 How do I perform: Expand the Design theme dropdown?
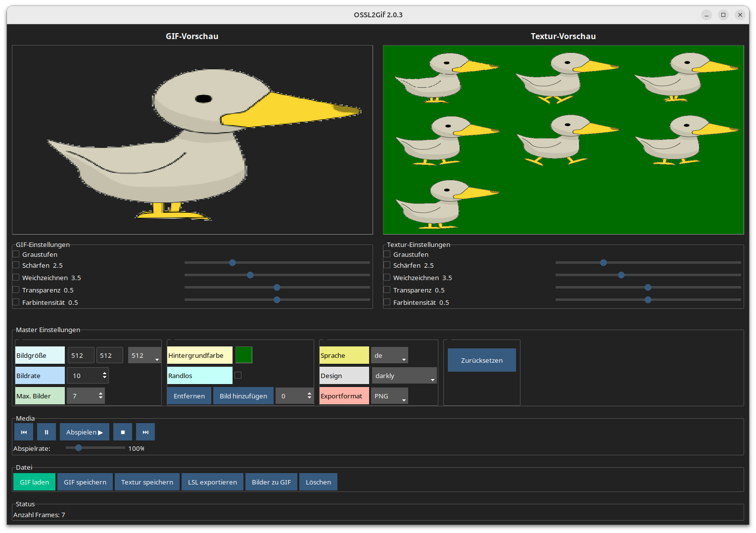point(404,376)
